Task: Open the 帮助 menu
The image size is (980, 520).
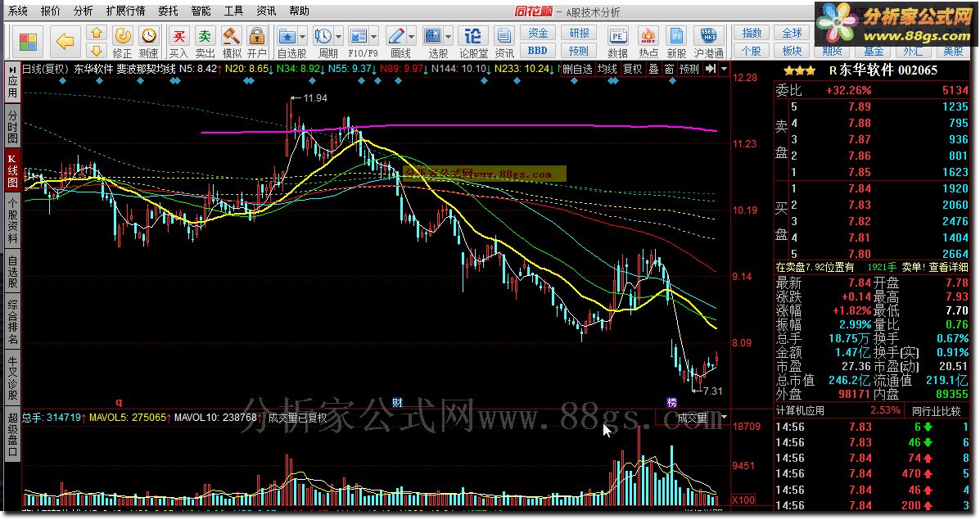Action: point(299,11)
